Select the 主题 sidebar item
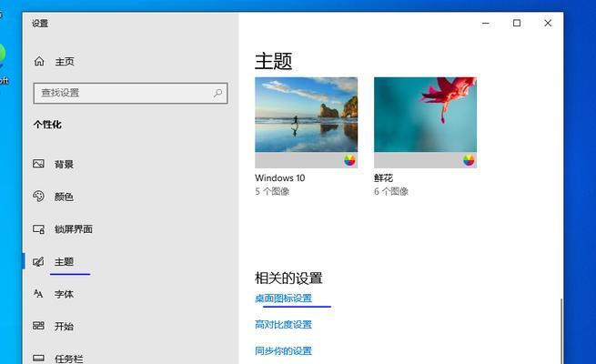Screen dimensions: 596x364 click(x=64, y=262)
